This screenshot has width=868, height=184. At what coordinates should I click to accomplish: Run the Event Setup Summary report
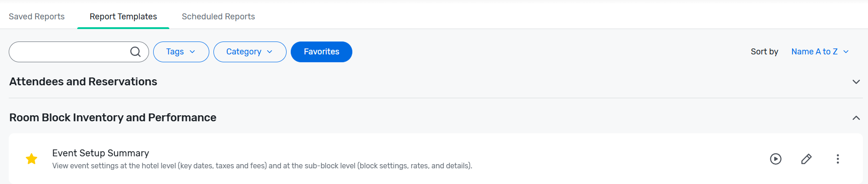pyautogui.click(x=776, y=159)
